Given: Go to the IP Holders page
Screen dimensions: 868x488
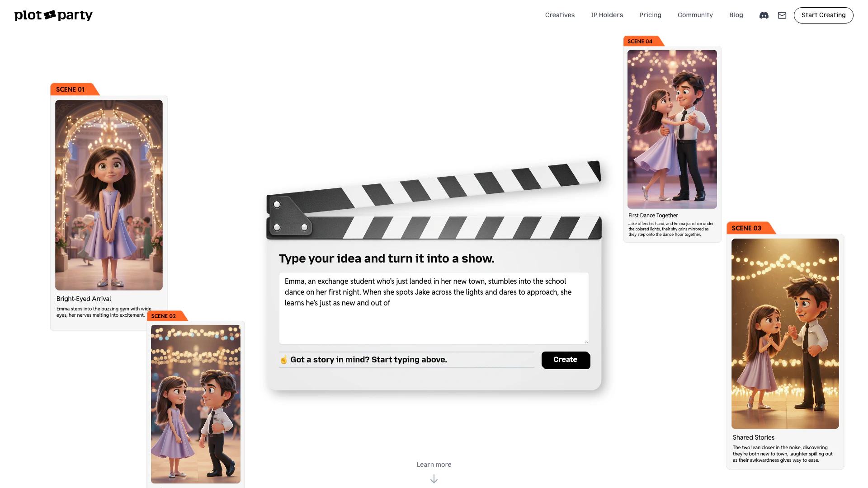Looking at the screenshot, I should pos(607,15).
